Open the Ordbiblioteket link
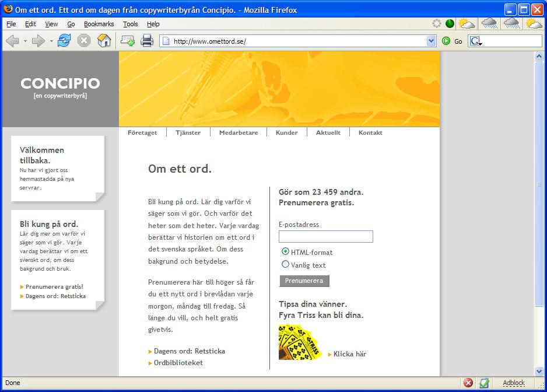This screenshot has width=547, height=392. (x=178, y=363)
